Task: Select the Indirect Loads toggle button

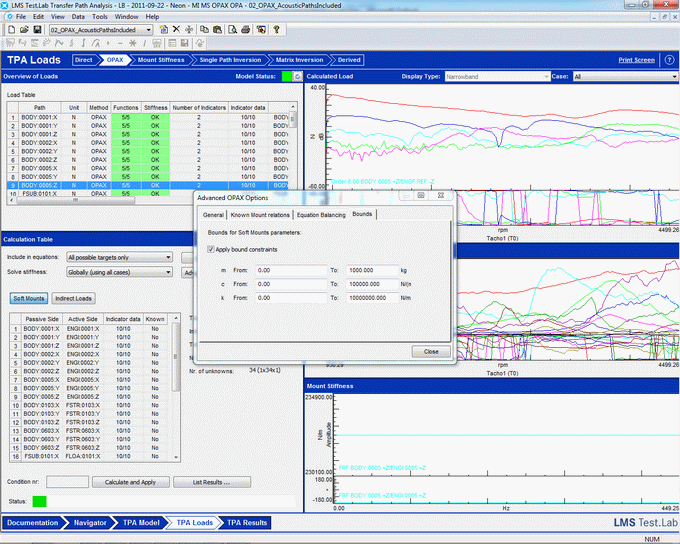Action: 75,298
